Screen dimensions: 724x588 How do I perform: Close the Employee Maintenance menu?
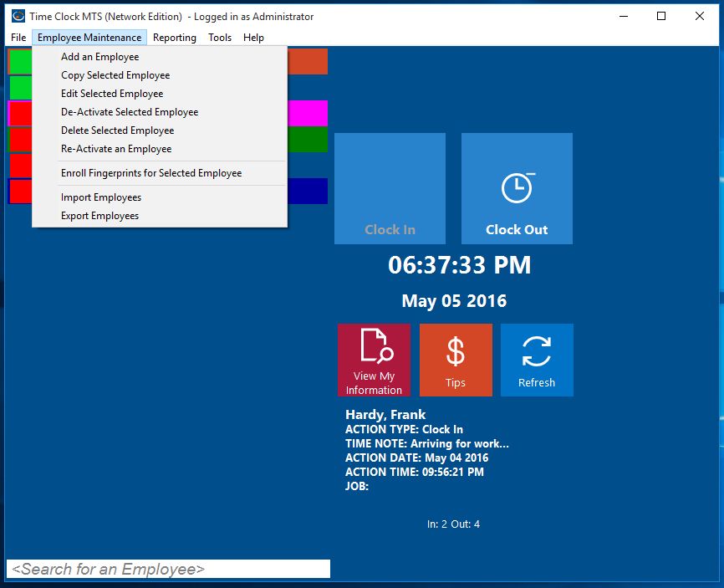click(x=89, y=38)
